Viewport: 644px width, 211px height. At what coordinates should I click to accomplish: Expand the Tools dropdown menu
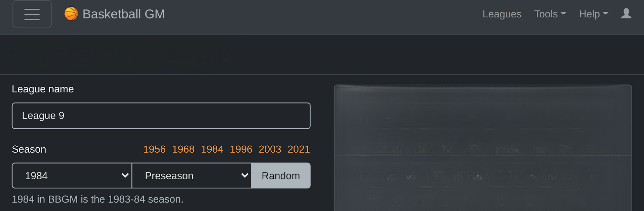tap(550, 14)
